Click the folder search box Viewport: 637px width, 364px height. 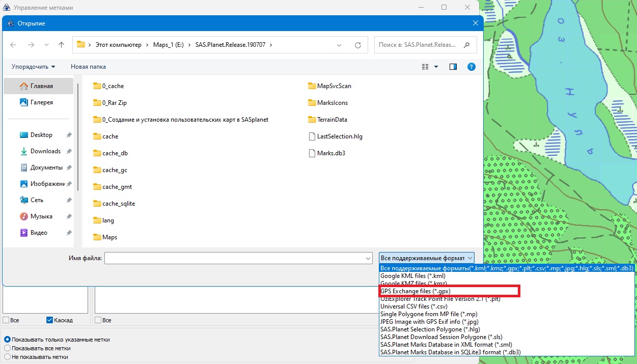pyautogui.click(x=418, y=45)
